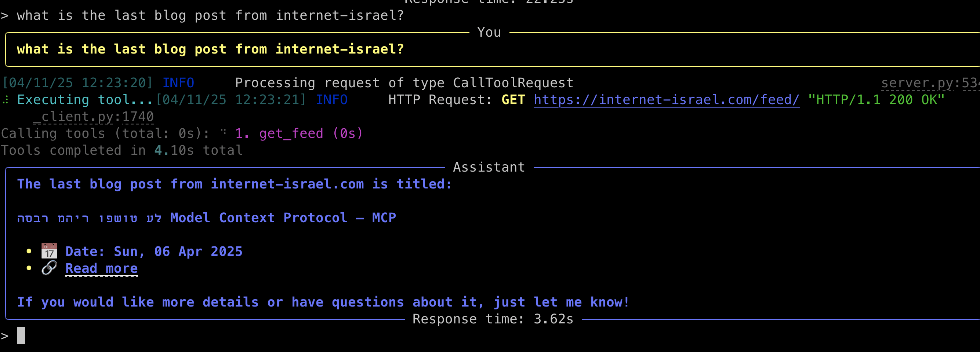Click the Response time 3.62s label

click(493, 319)
